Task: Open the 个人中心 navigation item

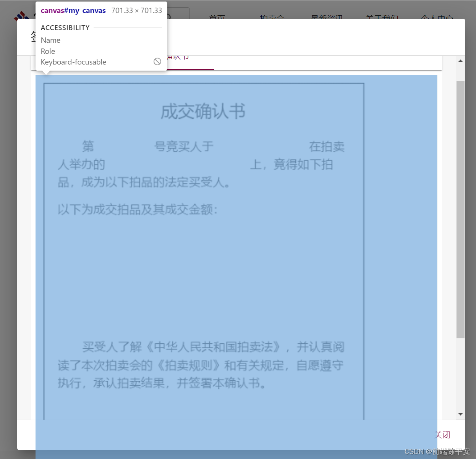Action: (437, 18)
